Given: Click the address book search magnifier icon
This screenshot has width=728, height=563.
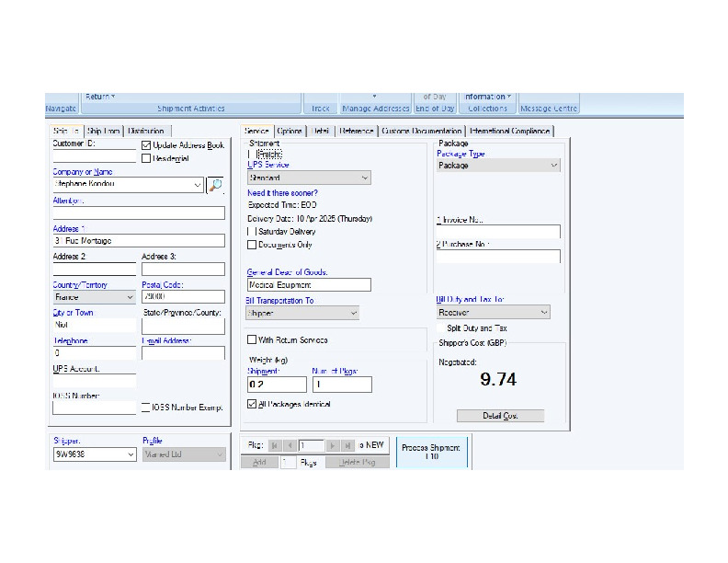Looking at the screenshot, I should [x=215, y=185].
